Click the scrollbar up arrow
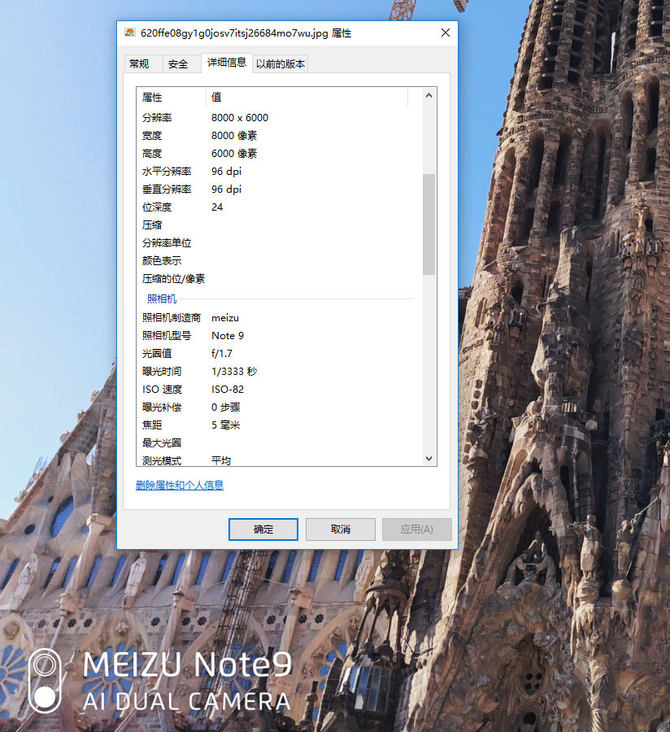The image size is (670, 732). click(x=429, y=96)
